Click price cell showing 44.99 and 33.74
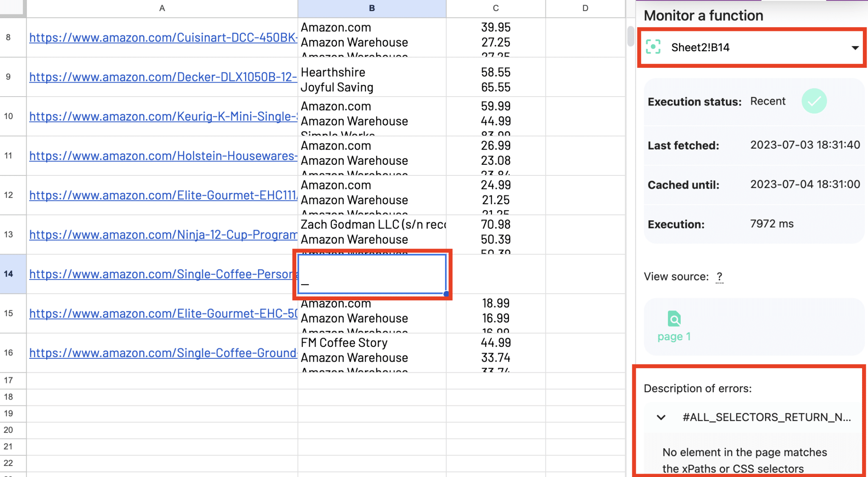The image size is (868, 477). click(x=495, y=352)
